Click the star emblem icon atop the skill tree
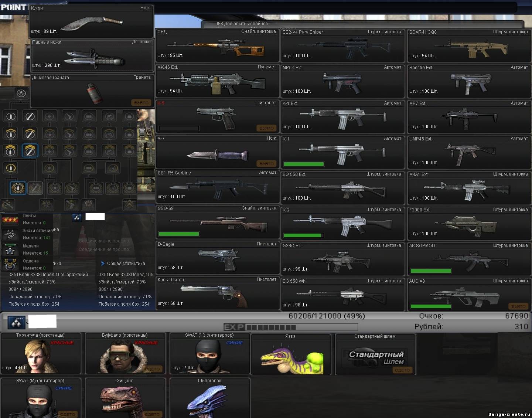The image size is (532, 418). tap(21, 94)
